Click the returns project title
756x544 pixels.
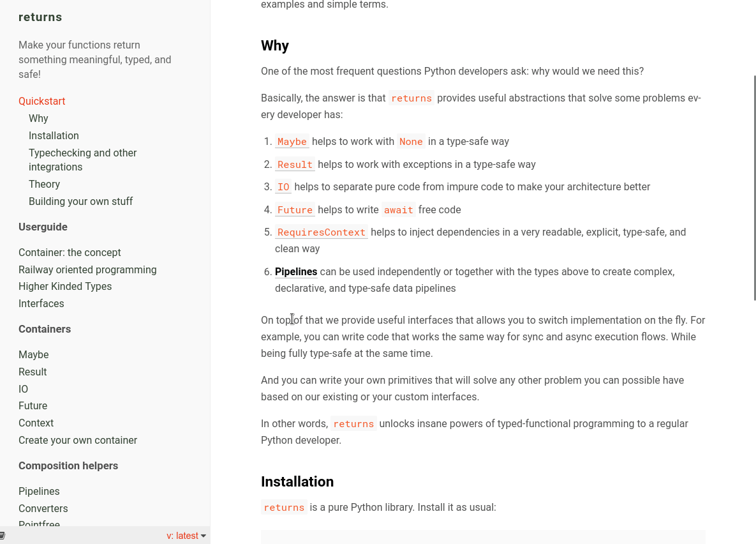40,17
